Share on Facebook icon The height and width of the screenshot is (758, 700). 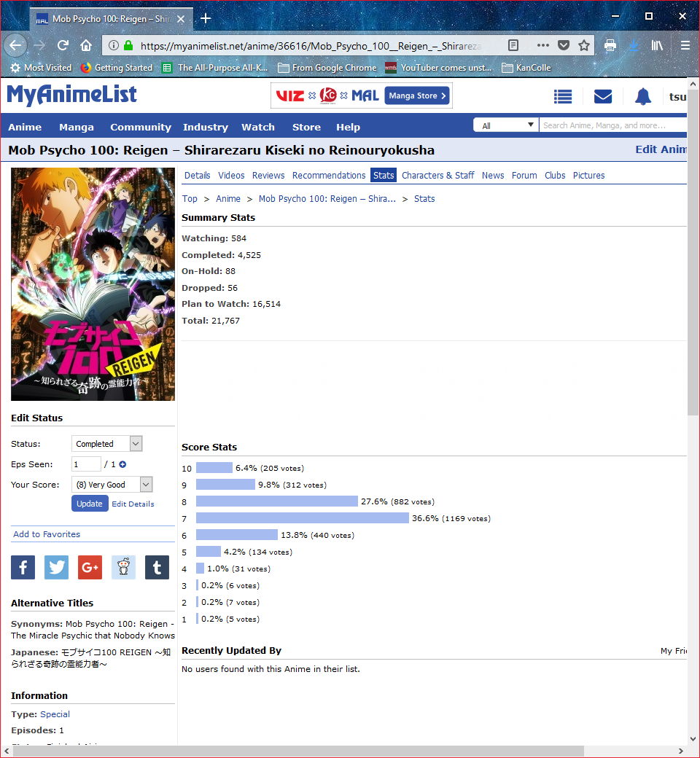23,567
